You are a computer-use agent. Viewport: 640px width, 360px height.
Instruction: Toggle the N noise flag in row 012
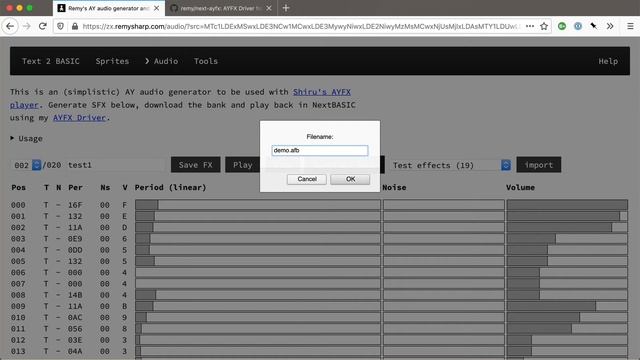pyautogui.click(x=58, y=340)
